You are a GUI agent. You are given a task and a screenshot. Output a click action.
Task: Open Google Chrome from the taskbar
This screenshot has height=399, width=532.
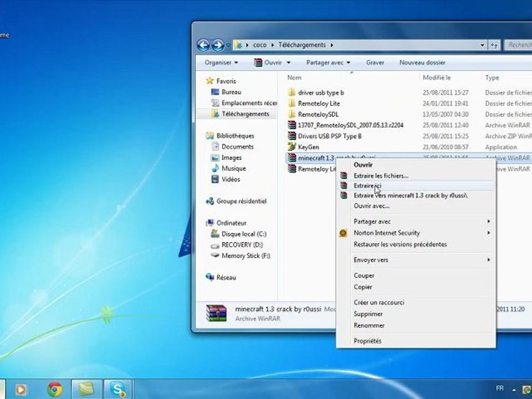coord(55,390)
